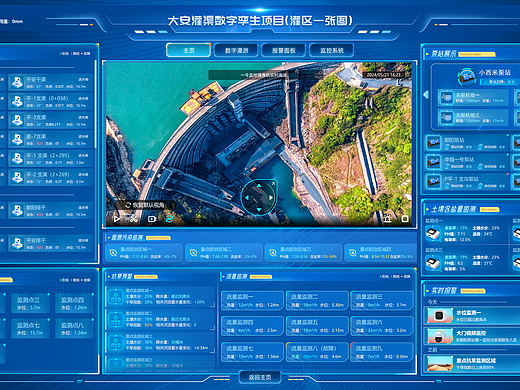Open the 重点抗旱监测区域 alarm thumbnail
The width and height of the screenshot is (520, 390).
point(440,363)
